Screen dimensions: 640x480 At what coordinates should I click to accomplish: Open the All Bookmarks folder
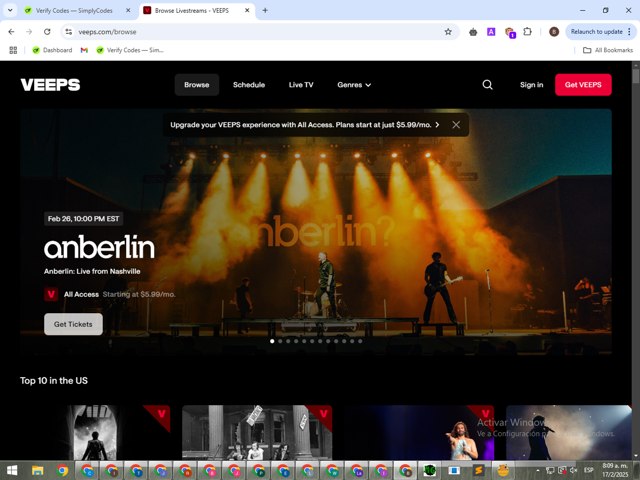pyautogui.click(x=608, y=50)
